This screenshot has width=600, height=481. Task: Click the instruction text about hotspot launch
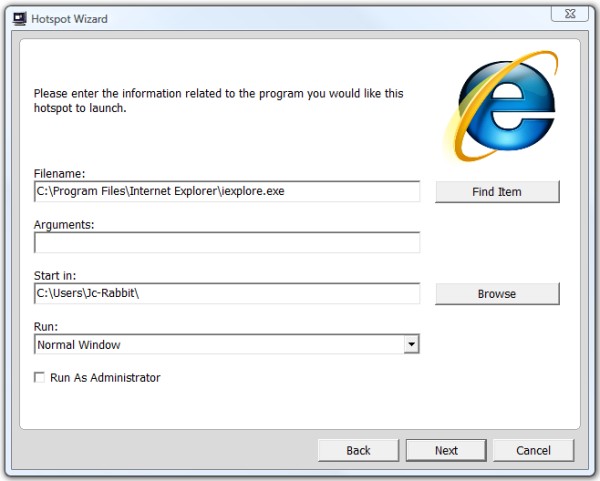(218, 101)
